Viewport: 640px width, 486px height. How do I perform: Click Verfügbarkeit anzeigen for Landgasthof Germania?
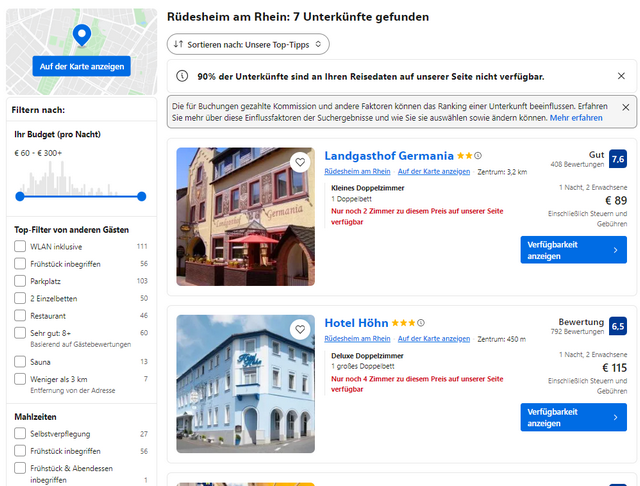pyautogui.click(x=573, y=250)
